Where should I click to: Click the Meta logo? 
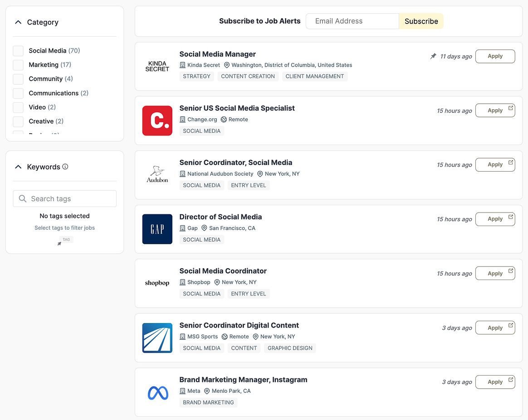tap(158, 393)
